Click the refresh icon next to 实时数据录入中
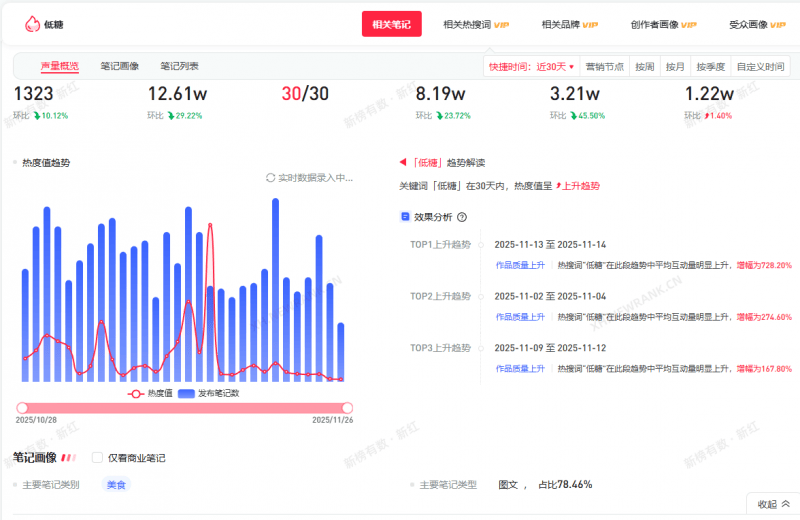This screenshot has height=520, width=800. 270,178
